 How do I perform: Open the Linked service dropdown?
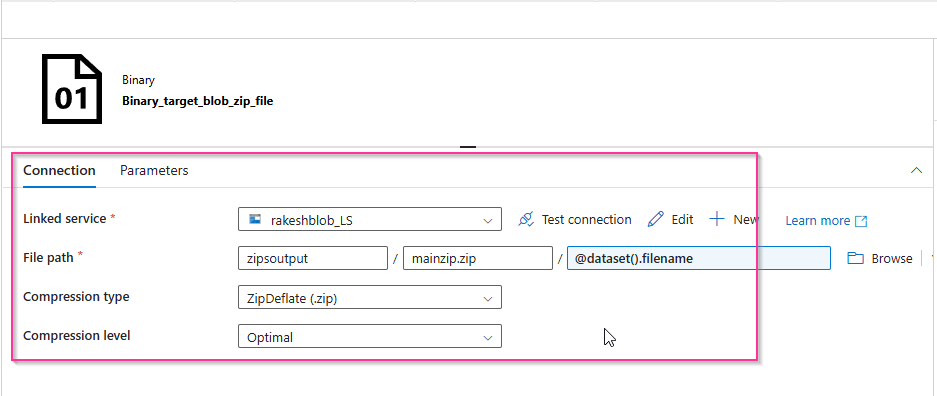pos(369,219)
